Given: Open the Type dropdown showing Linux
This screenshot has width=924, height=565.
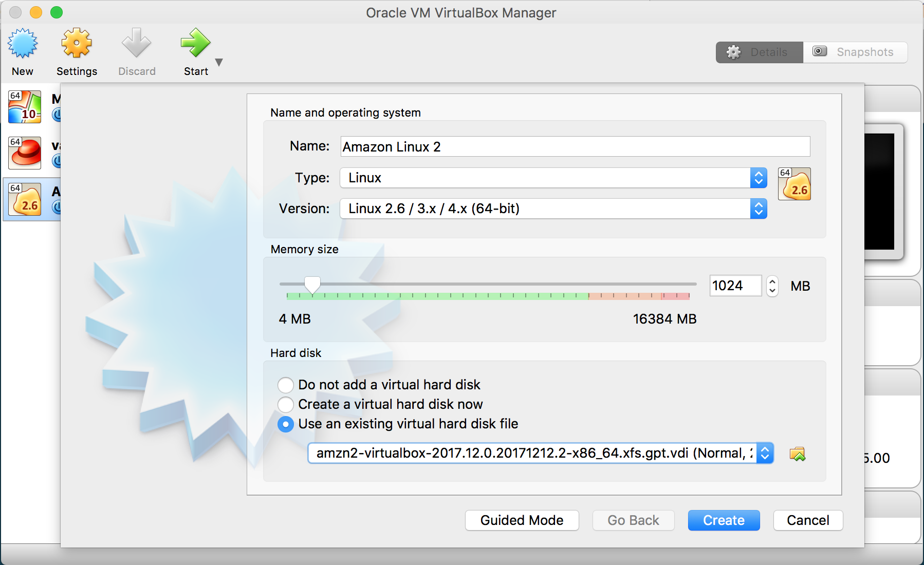Looking at the screenshot, I should [x=759, y=178].
